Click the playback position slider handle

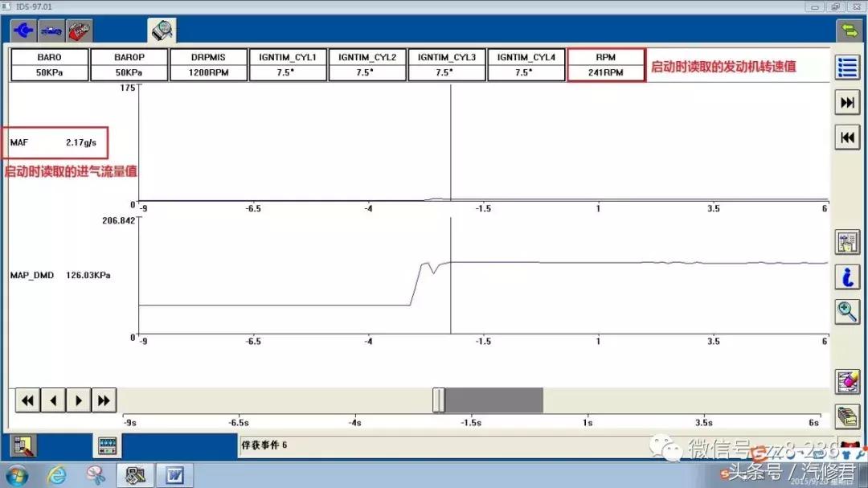pos(439,400)
